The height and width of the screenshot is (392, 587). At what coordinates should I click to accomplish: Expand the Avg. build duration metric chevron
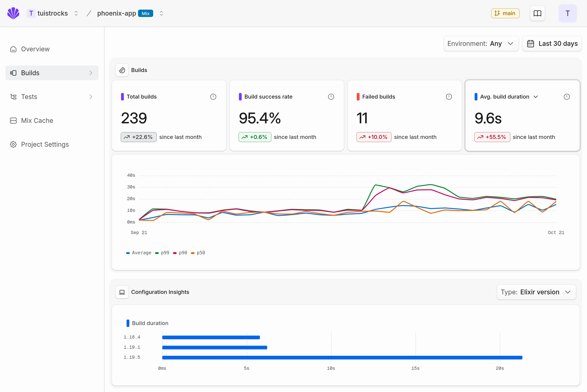click(535, 97)
